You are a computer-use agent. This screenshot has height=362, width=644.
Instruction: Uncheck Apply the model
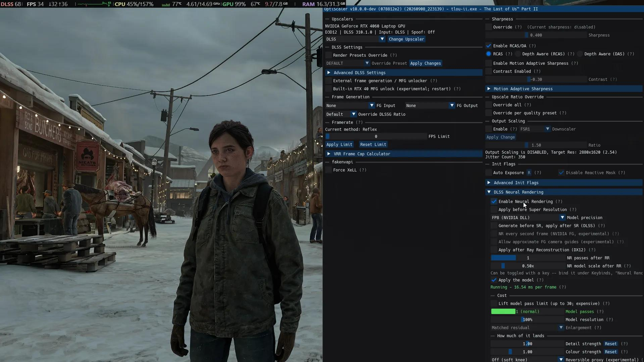(x=494, y=280)
